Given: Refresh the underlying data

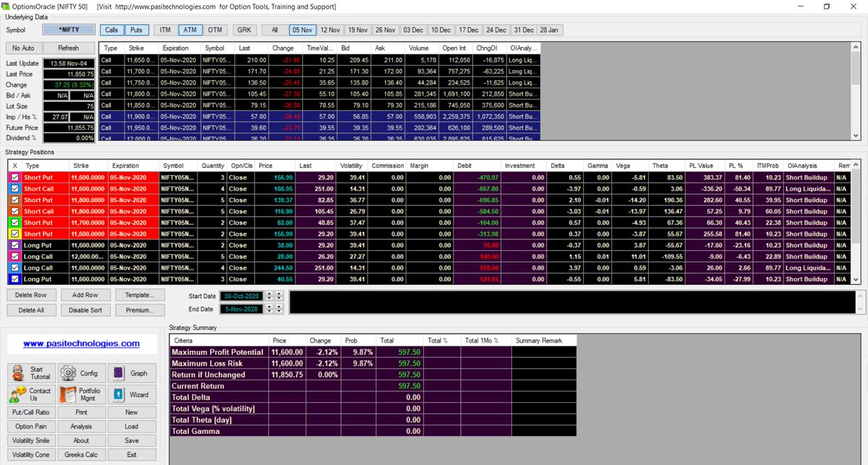Looking at the screenshot, I should [69, 48].
